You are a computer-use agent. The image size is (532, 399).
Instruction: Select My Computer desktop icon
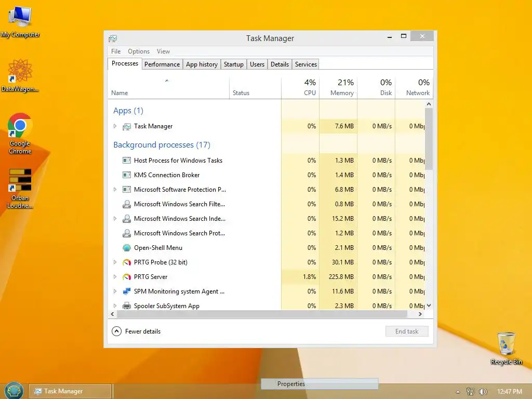point(20,22)
